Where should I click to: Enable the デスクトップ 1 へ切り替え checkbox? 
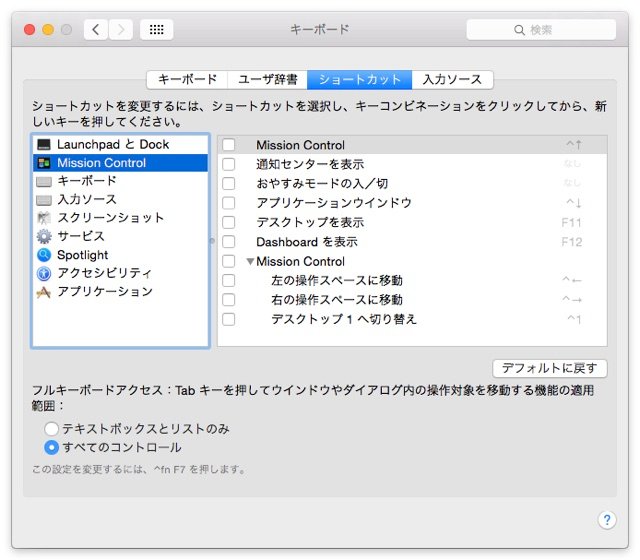229,319
